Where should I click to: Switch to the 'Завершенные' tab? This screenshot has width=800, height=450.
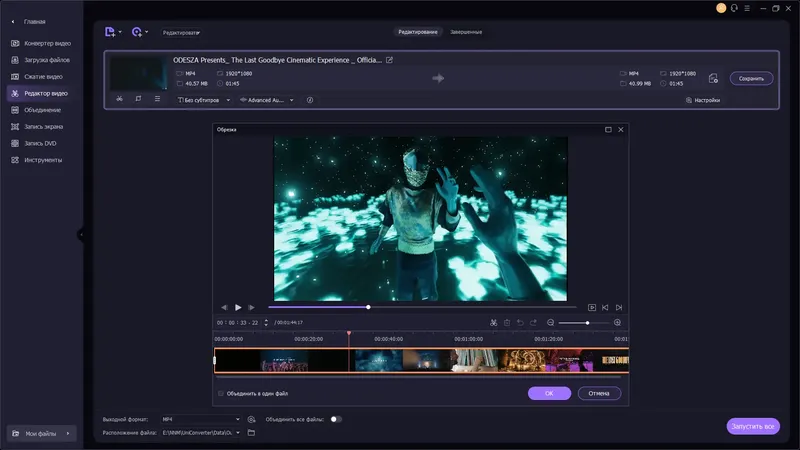(x=466, y=32)
